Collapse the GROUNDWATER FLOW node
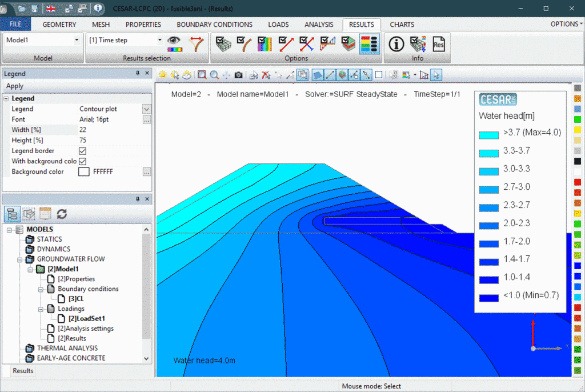Image resolution: width=585 pixels, height=392 pixels. [x=20, y=259]
